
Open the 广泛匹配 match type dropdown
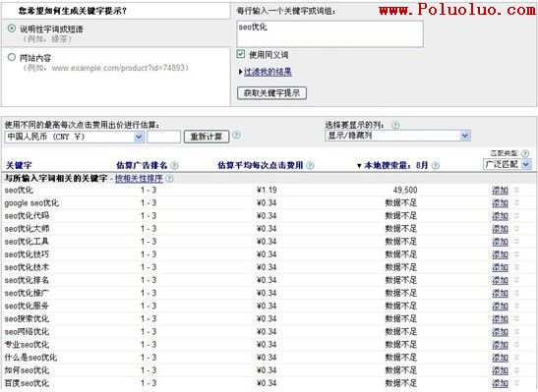tap(507, 164)
